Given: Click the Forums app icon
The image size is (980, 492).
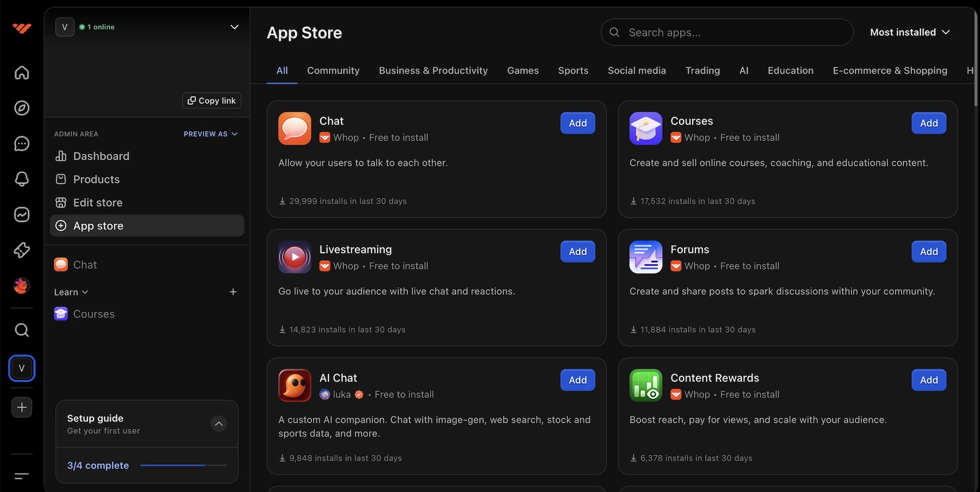Looking at the screenshot, I should [x=646, y=257].
